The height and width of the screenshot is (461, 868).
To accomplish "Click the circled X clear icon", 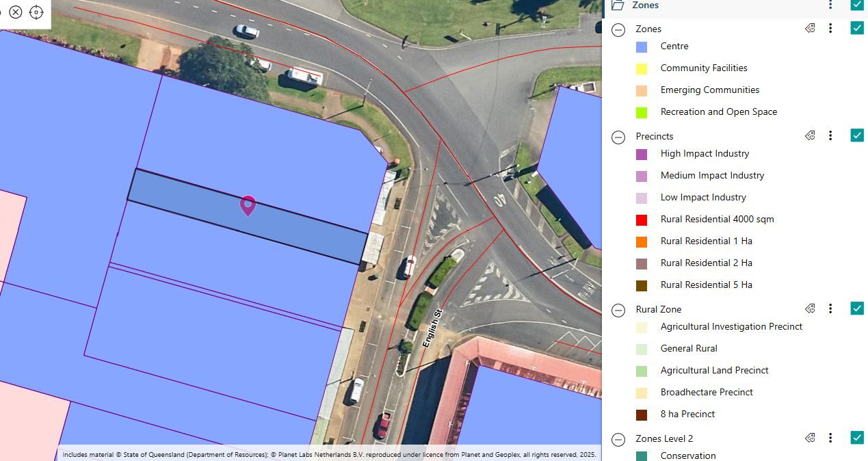I will 16,12.
